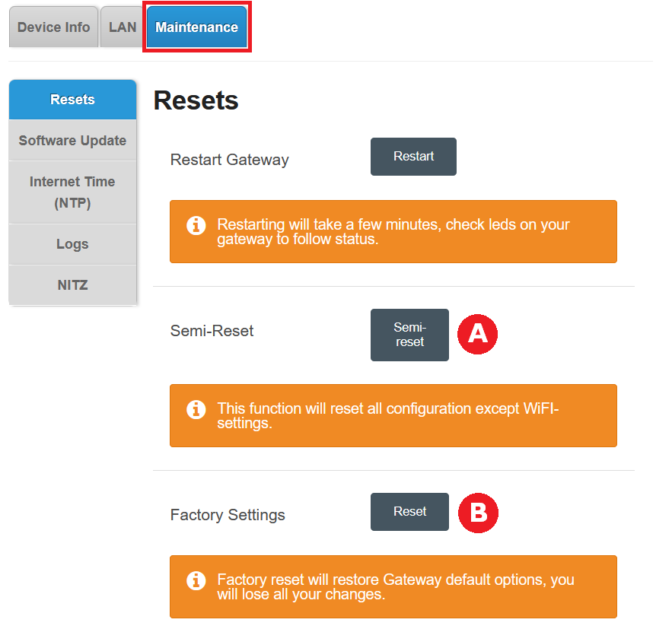Screen dimensions: 672x629
Task: Select NITZ from the sidebar
Action: click(72, 284)
